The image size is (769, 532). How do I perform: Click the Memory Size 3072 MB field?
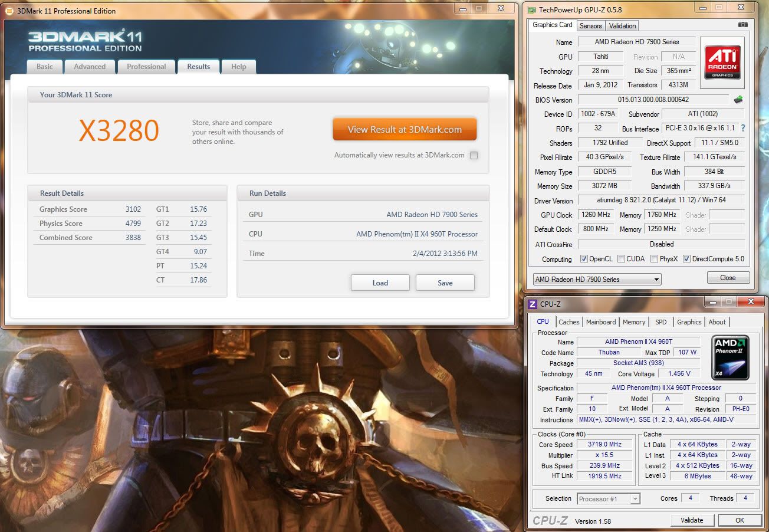pyautogui.click(x=604, y=186)
